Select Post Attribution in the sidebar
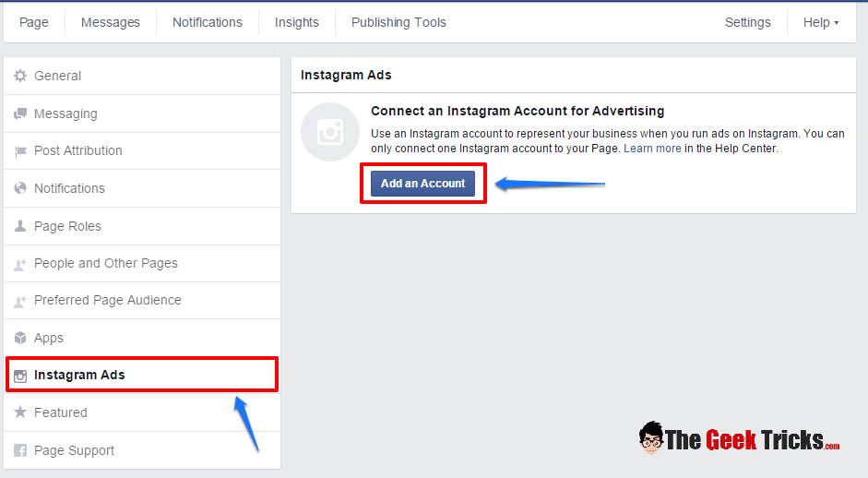The height and width of the screenshot is (478, 868). coord(142,150)
